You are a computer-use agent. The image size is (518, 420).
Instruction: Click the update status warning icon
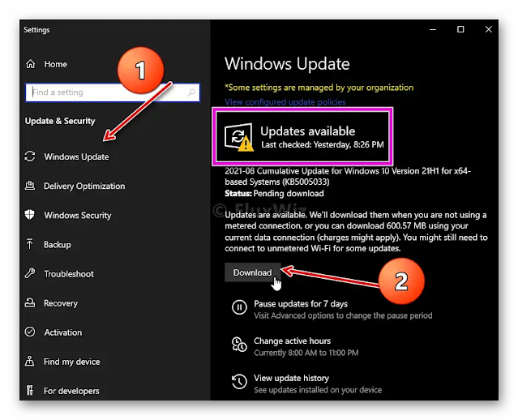239,137
